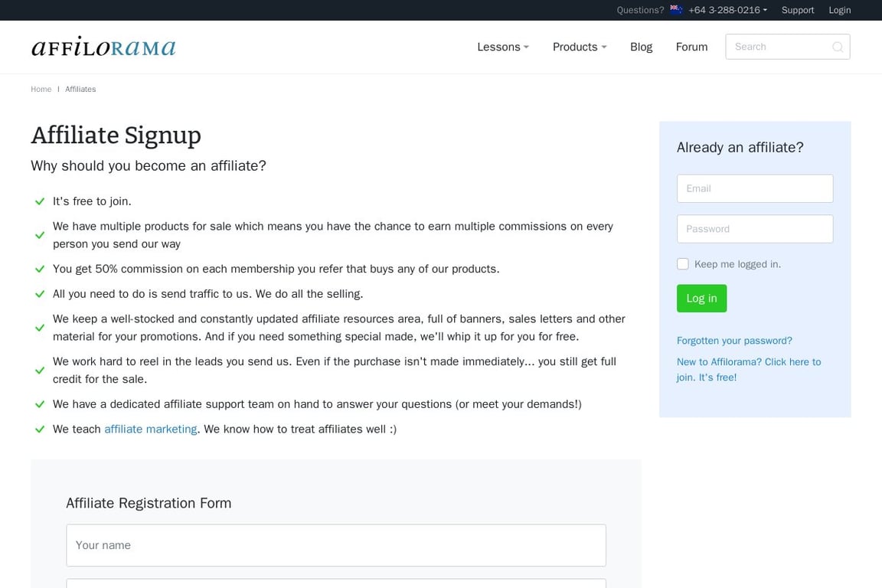The image size is (882, 588).
Task: Open "Forgotten your password?" link
Action: coord(734,341)
